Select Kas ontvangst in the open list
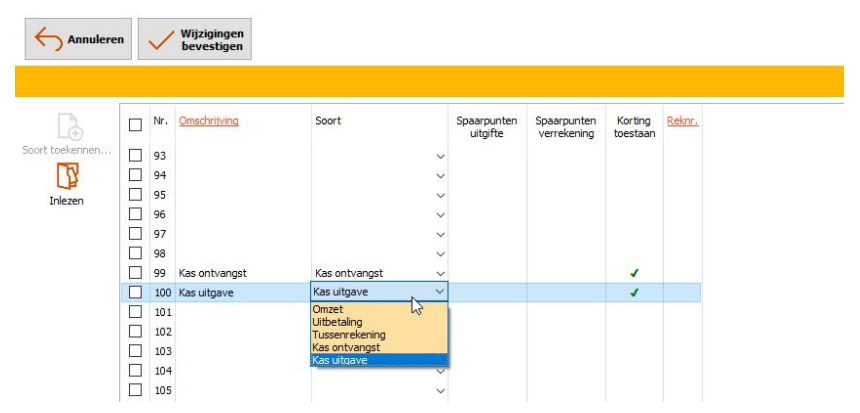Viewport: 860px width, 413px height. coord(346,347)
